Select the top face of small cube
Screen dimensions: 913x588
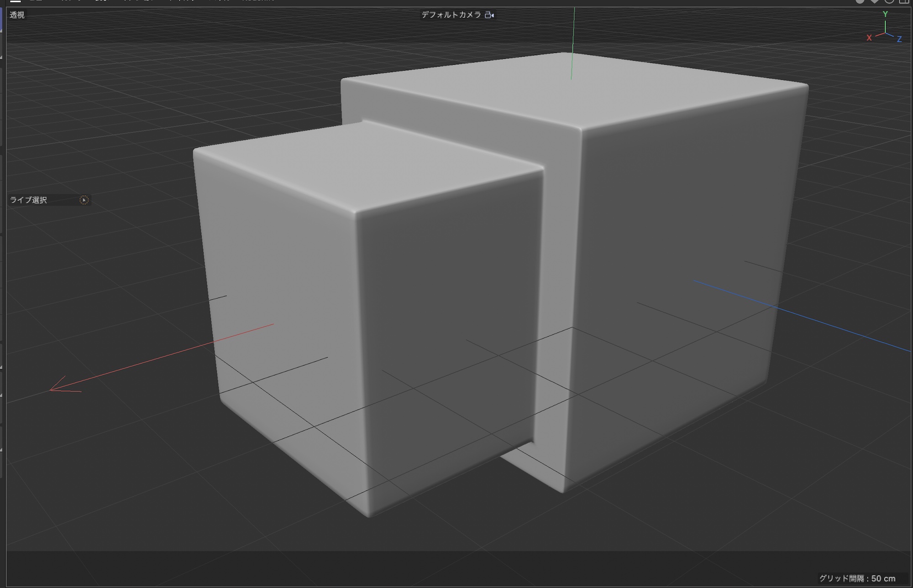(x=365, y=167)
